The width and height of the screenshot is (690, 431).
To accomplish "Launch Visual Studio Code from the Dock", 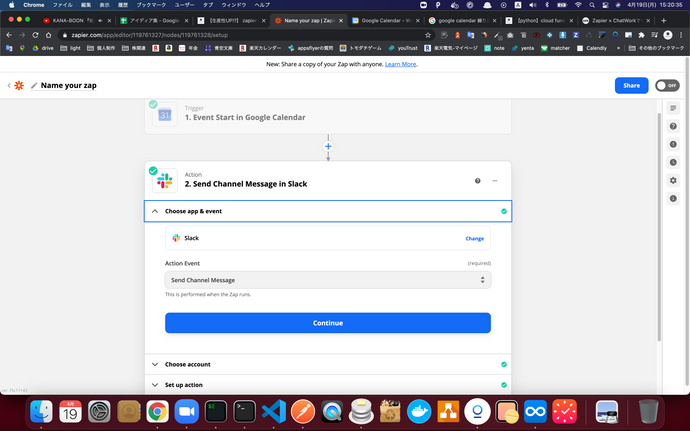I will (x=274, y=412).
